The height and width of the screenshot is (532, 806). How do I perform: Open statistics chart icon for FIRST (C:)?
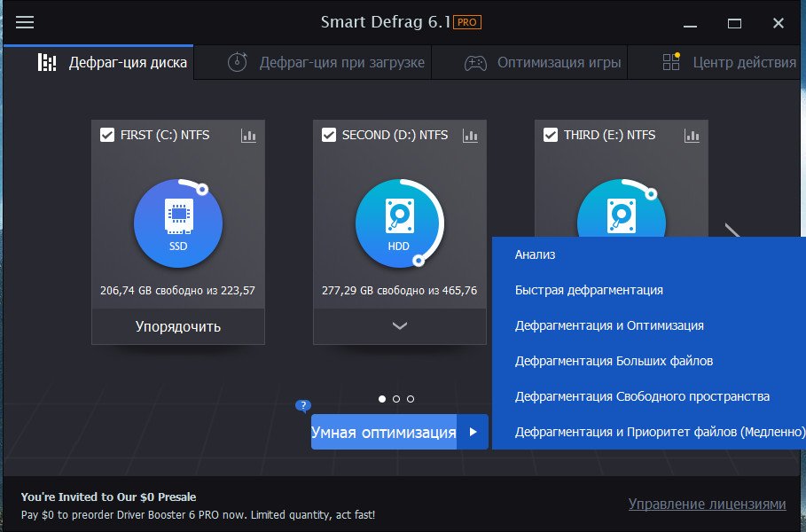coord(248,136)
